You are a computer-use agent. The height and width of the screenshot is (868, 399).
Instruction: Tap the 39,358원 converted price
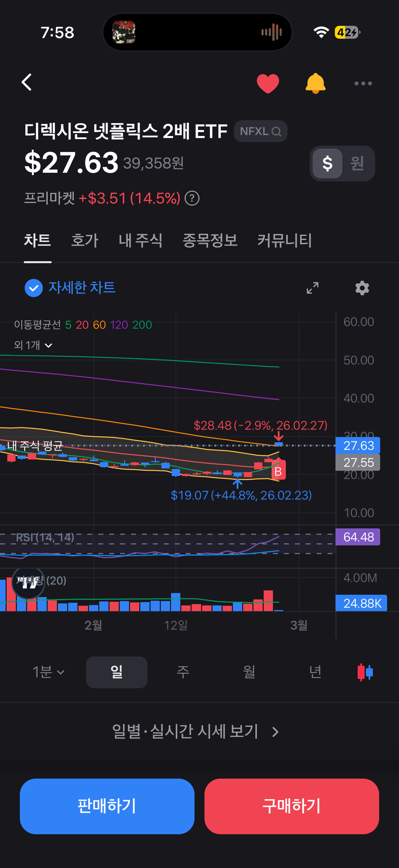tap(154, 163)
